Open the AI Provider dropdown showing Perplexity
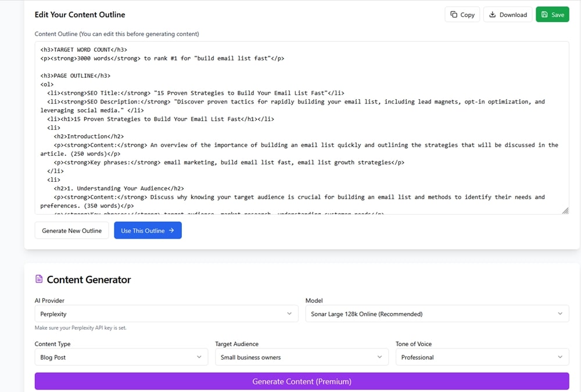 [166, 314]
